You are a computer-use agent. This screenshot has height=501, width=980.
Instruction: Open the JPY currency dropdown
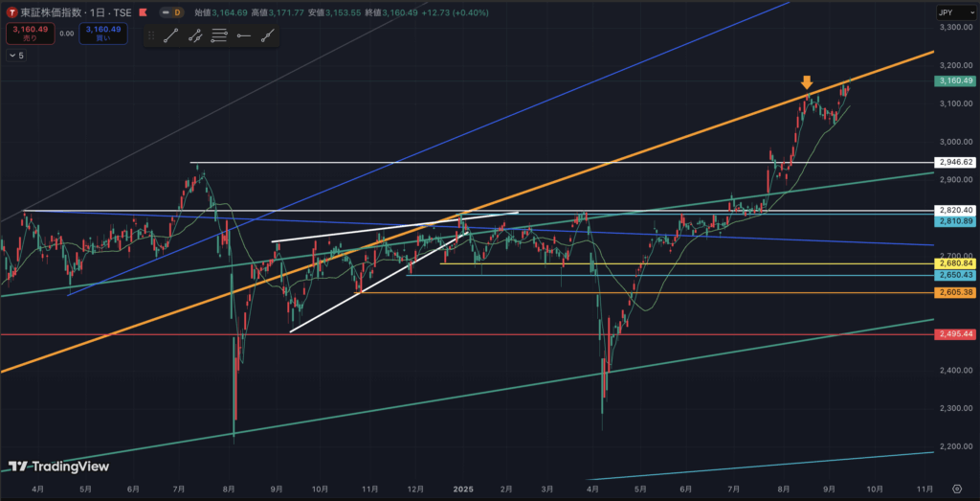coord(954,13)
